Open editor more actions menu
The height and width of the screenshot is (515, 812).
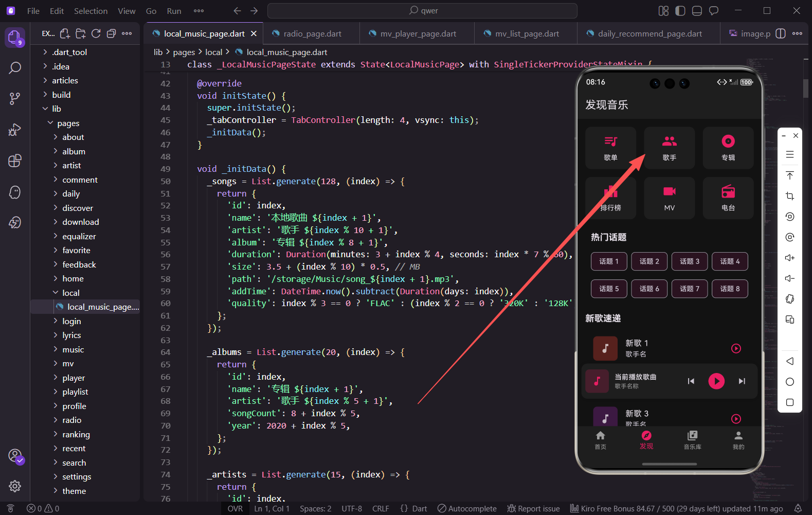(797, 33)
